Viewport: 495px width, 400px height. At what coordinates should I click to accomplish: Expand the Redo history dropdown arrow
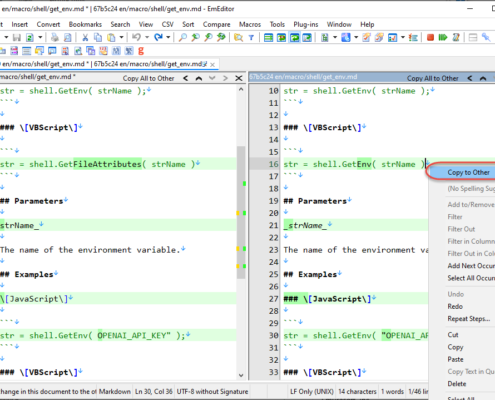pyautogui.click(x=168, y=37)
